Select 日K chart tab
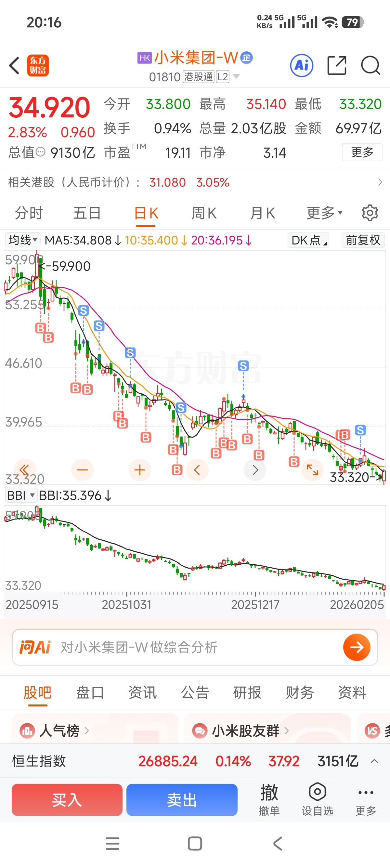390x868 pixels. [x=146, y=213]
